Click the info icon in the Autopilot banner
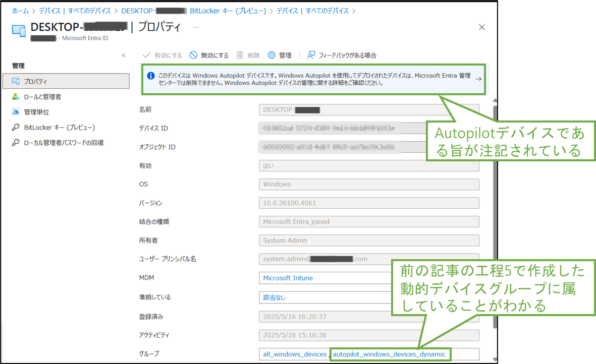 (x=151, y=76)
